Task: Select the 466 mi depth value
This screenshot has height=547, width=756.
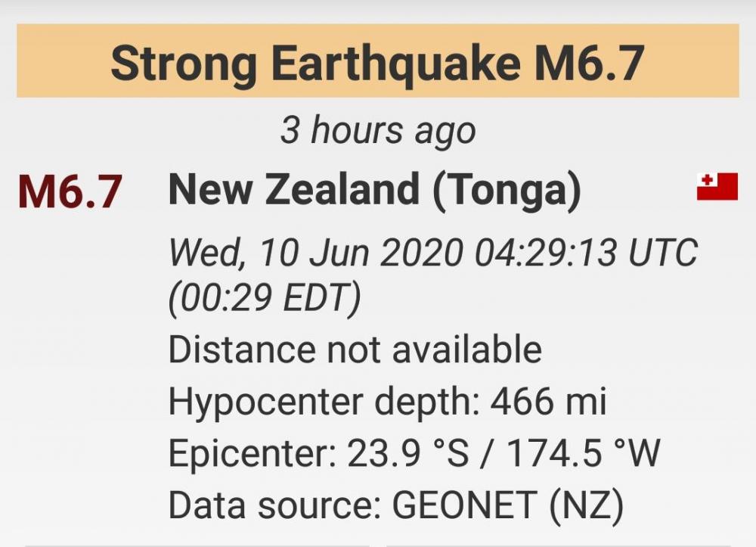Action: (548, 401)
